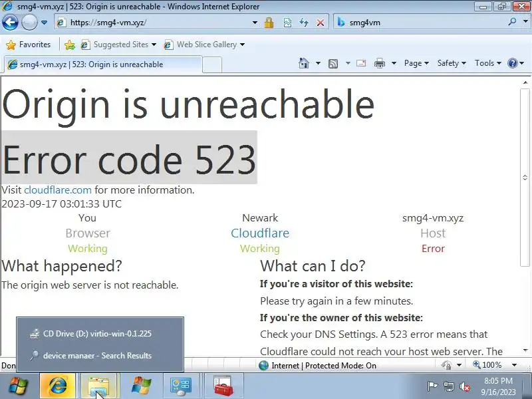532x399 pixels.
Task: Open the Windows Start menu orb
Action: click(19, 386)
